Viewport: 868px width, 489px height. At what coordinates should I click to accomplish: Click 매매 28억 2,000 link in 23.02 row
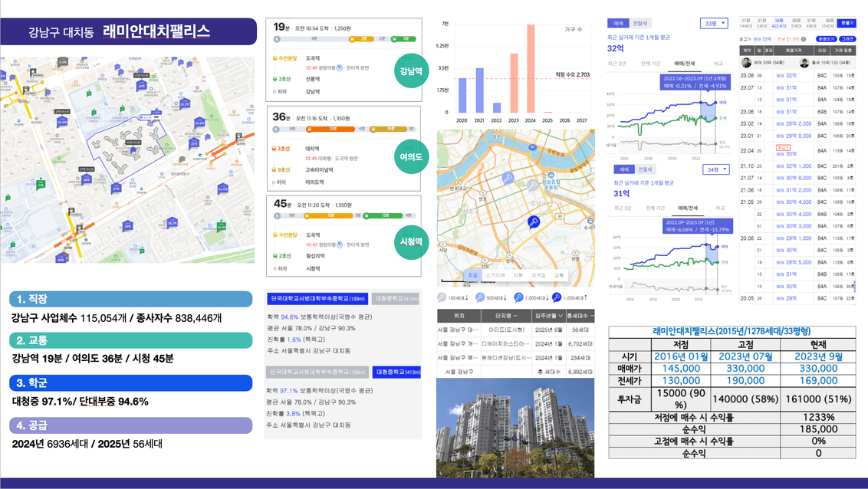[x=794, y=123]
